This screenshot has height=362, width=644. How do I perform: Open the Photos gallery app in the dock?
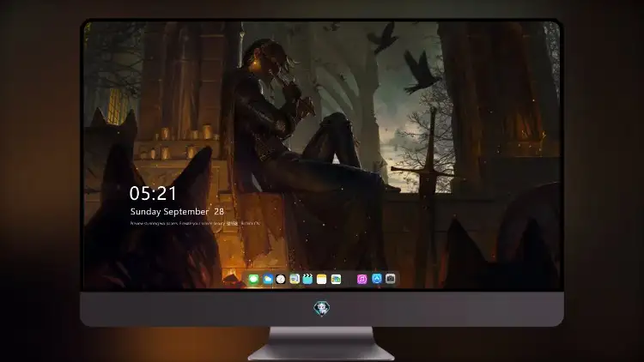tap(336, 279)
